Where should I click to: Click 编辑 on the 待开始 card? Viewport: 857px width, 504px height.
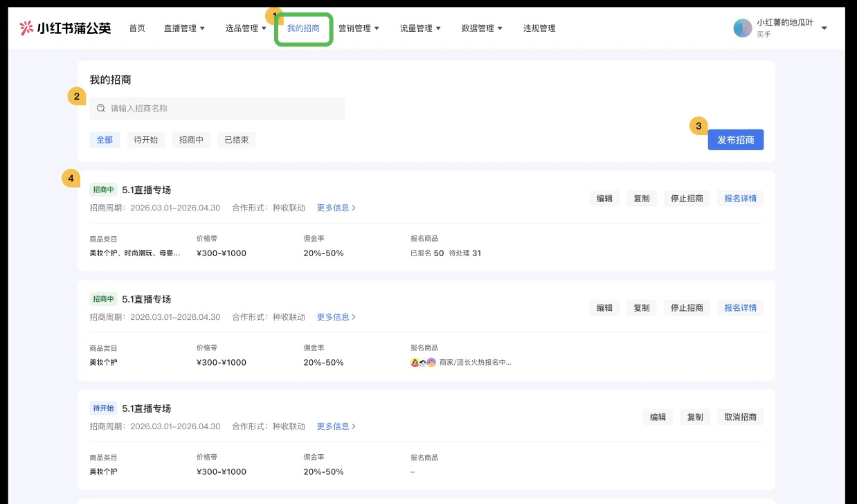658,417
